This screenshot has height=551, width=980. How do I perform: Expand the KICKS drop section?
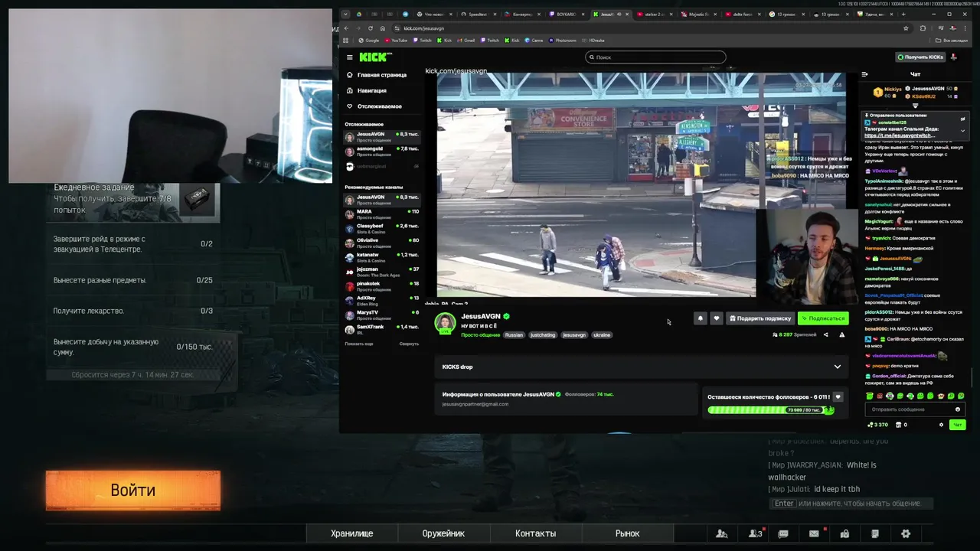point(838,367)
